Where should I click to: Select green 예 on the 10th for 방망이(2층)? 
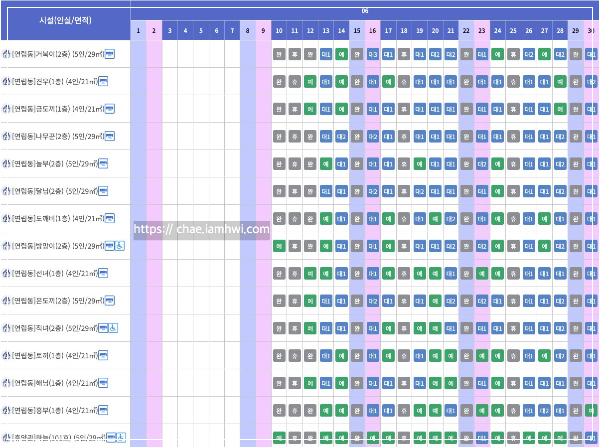pos(279,246)
